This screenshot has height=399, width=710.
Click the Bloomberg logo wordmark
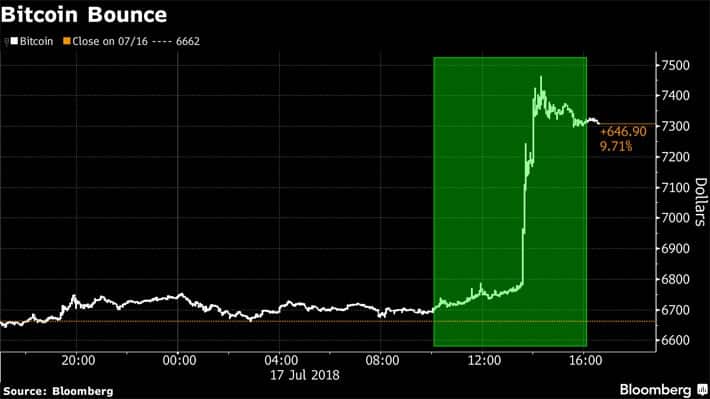(x=655, y=390)
